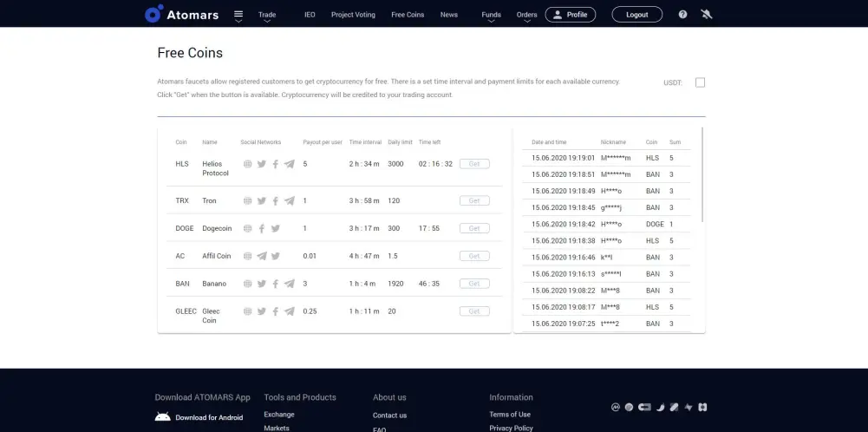Click the 02 : 16 : 32 time left value
Image resolution: width=868 pixels, height=432 pixels.
point(435,164)
